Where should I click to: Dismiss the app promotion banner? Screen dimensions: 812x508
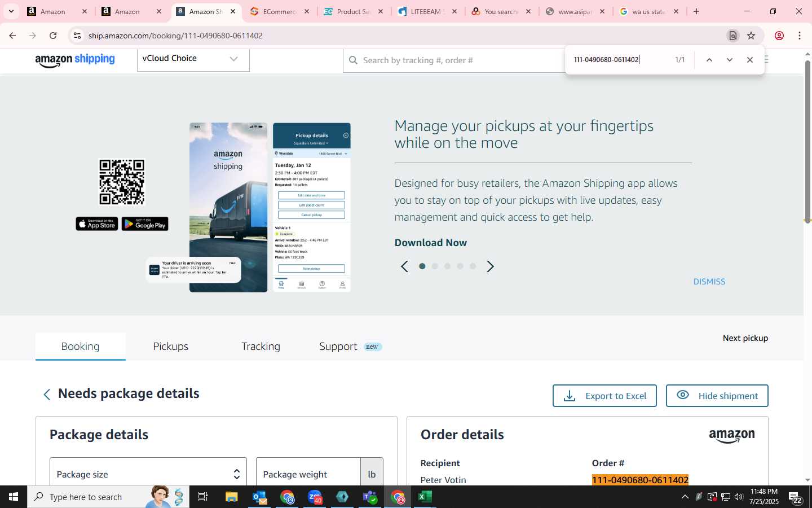click(709, 282)
